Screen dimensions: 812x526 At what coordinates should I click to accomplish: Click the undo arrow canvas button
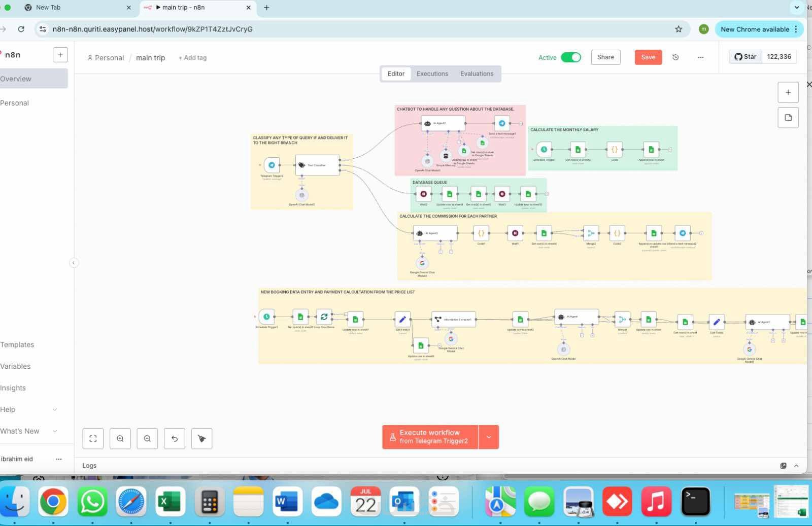click(x=175, y=439)
